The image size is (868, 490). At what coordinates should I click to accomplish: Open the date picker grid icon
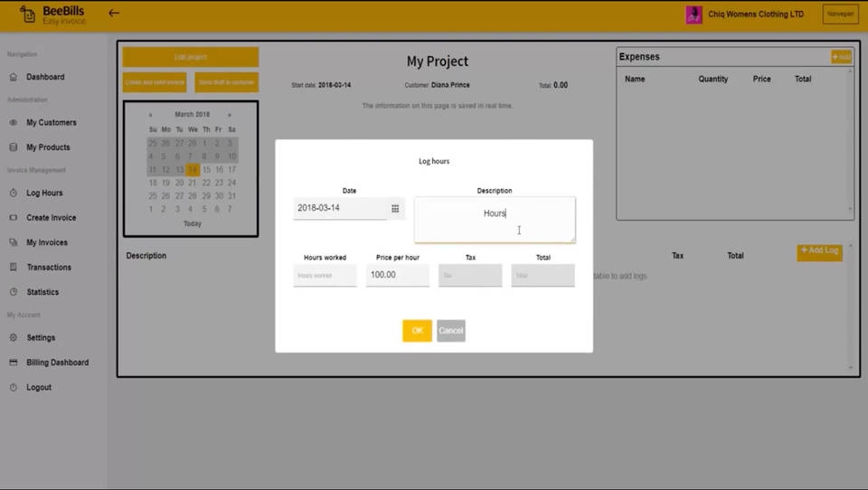395,209
